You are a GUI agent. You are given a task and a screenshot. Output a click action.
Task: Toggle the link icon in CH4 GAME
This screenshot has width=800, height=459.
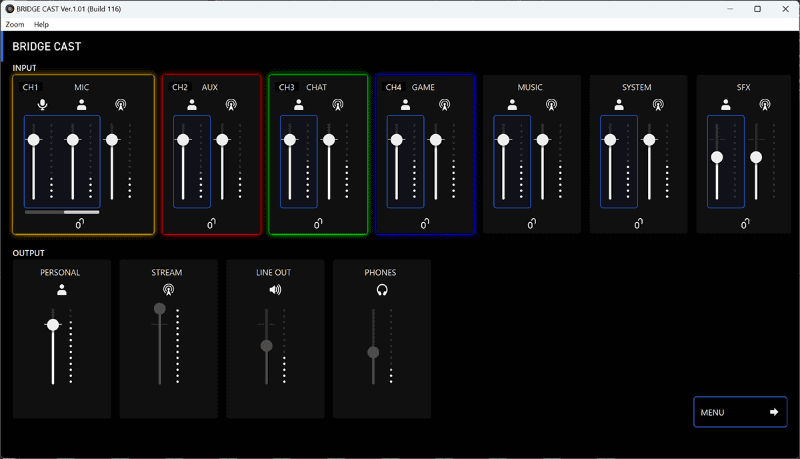click(x=424, y=223)
